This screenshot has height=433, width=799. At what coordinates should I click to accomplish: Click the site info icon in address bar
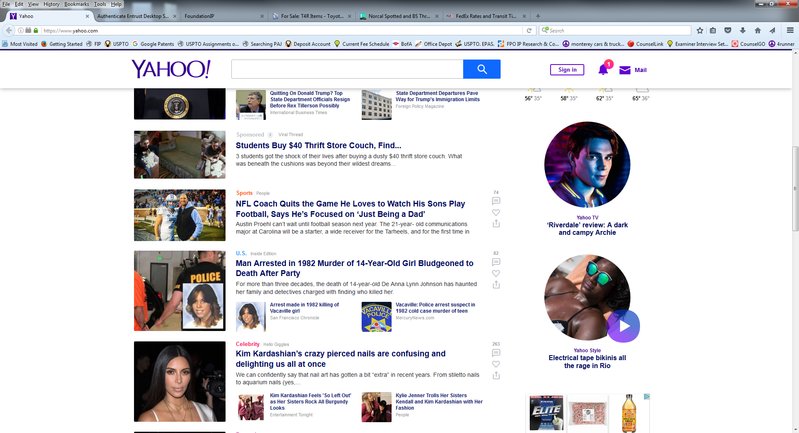[21, 31]
